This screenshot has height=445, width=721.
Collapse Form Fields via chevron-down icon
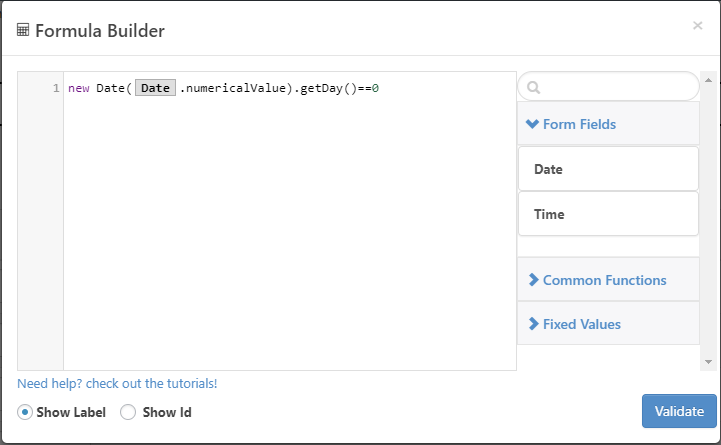(x=532, y=124)
